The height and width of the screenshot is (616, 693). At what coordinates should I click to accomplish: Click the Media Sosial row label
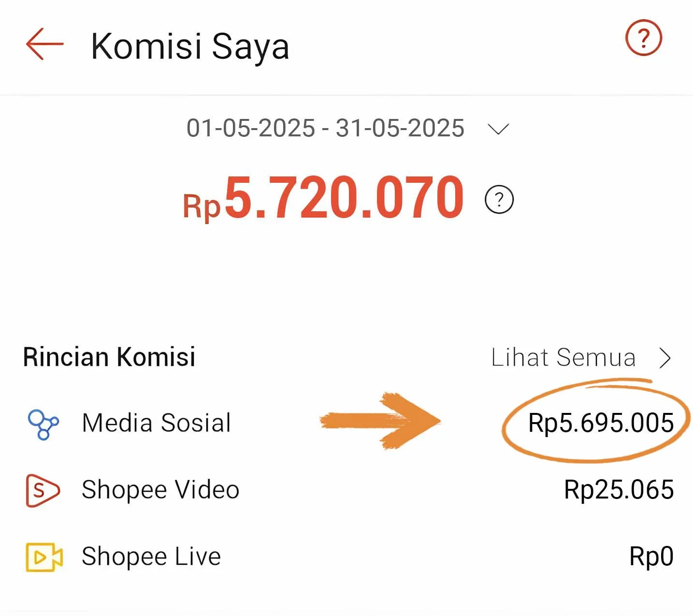(x=156, y=424)
